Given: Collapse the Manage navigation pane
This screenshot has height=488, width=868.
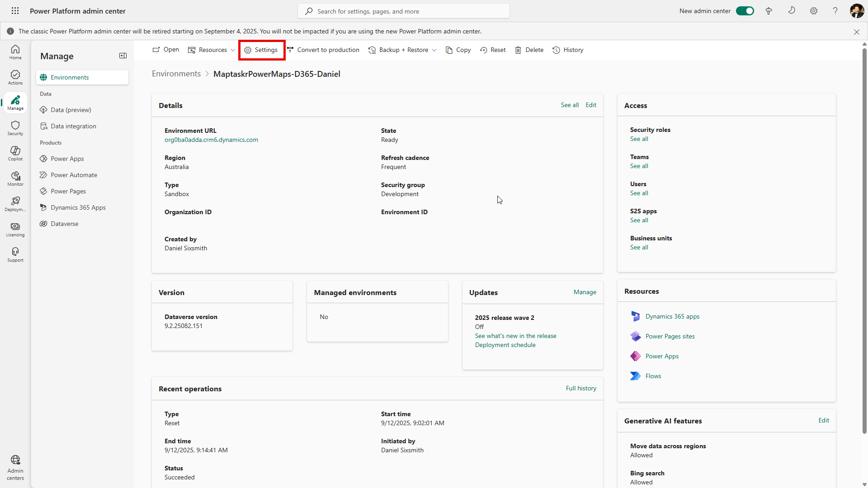Looking at the screenshot, I should coord(123,56).
